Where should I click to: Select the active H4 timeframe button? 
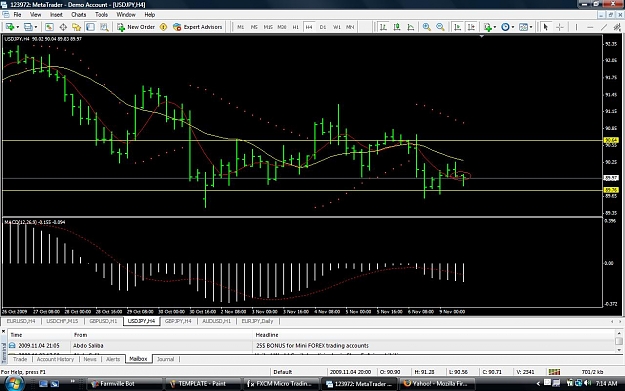(x=309, y=27)
